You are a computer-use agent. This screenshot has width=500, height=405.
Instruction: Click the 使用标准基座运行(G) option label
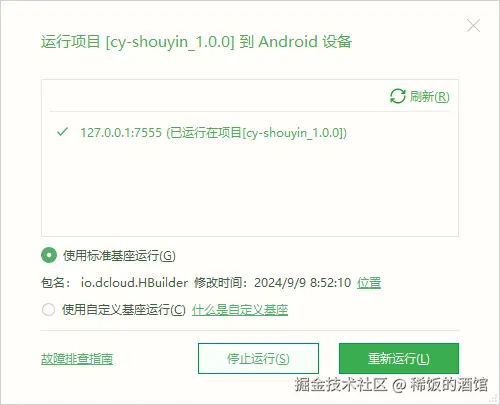pyautogui.click(x=119, y=256)
